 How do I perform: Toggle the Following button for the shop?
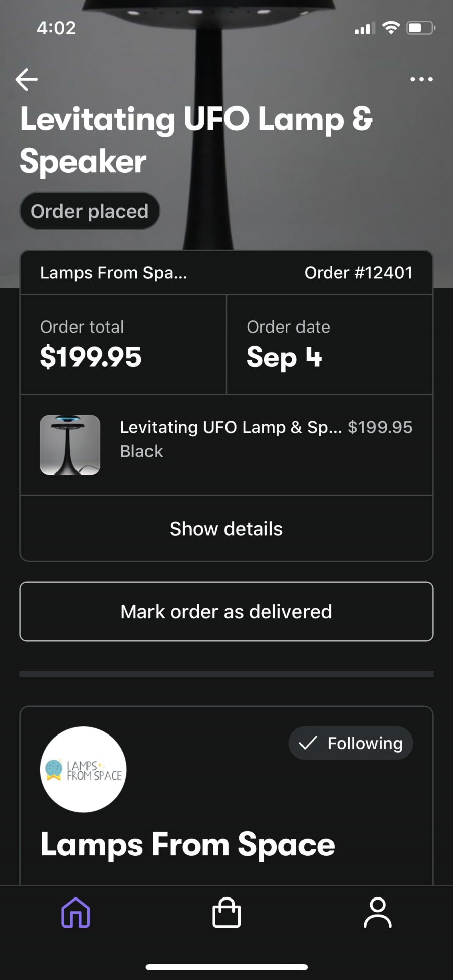(351, 743)
